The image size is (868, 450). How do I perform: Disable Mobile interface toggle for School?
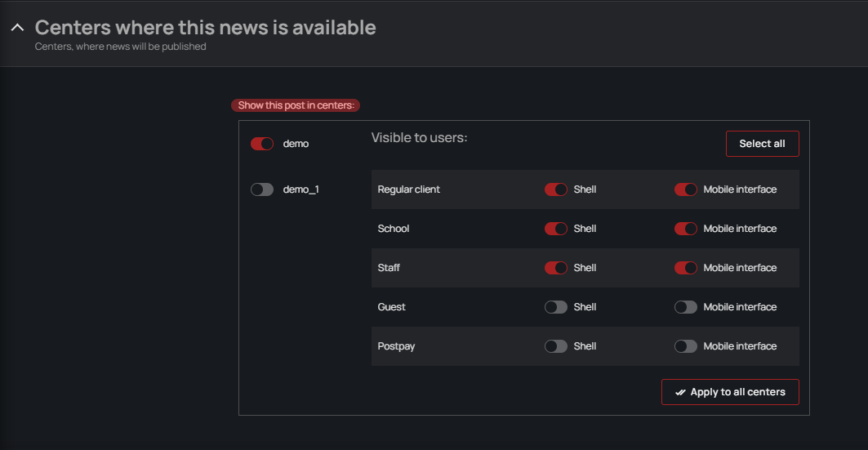click(686, 229)
